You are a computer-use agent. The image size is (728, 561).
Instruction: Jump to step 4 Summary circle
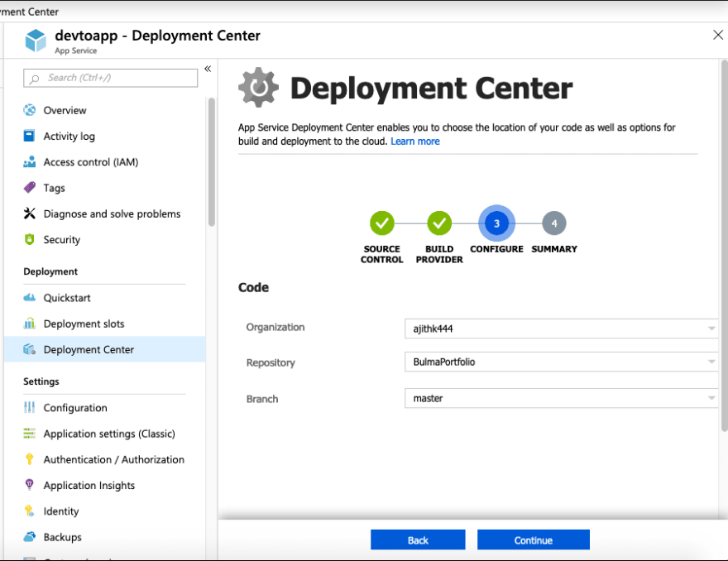pyautogui.click(x=554, y=223)
